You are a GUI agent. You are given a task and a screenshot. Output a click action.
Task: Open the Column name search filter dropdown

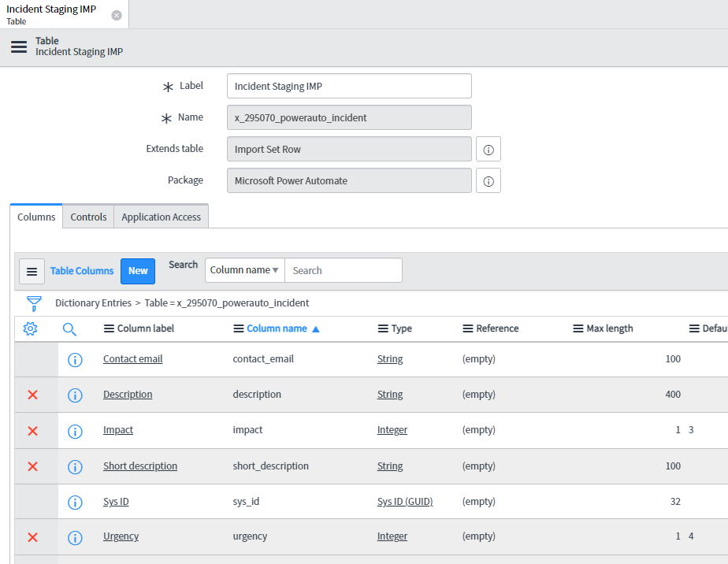(x=244, y=269)
